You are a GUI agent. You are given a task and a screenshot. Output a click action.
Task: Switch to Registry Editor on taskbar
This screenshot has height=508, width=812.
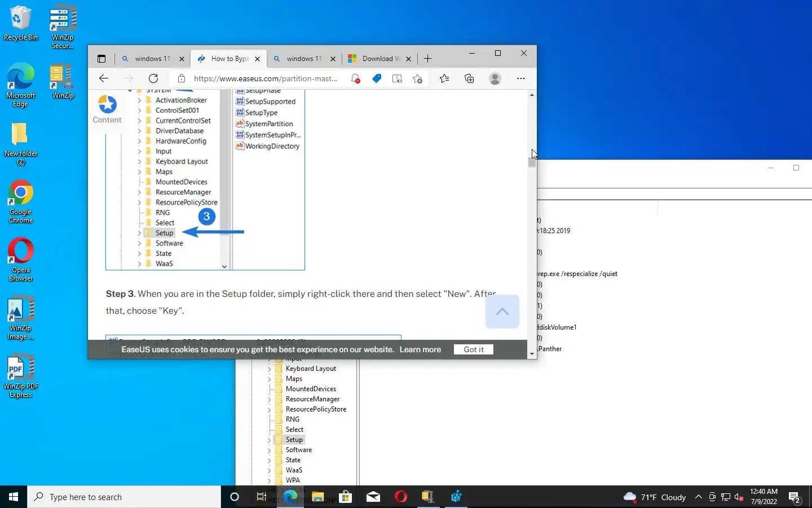(456, 497)
